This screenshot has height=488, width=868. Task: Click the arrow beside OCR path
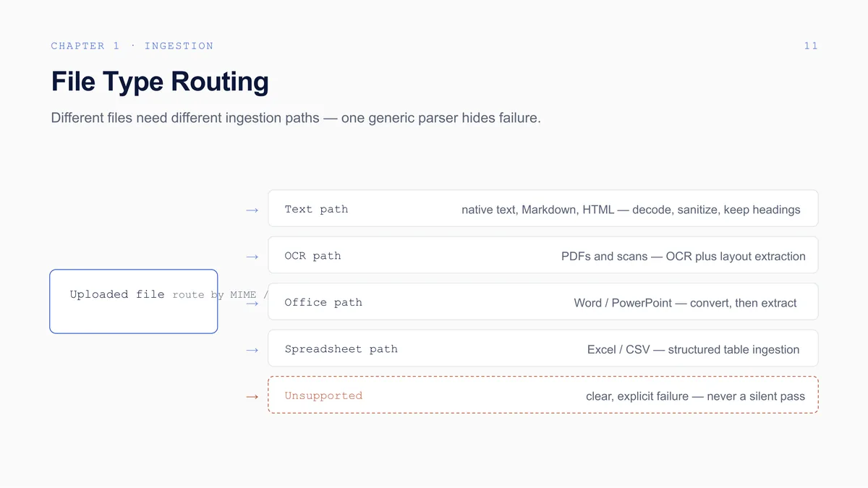pos(252,257)
